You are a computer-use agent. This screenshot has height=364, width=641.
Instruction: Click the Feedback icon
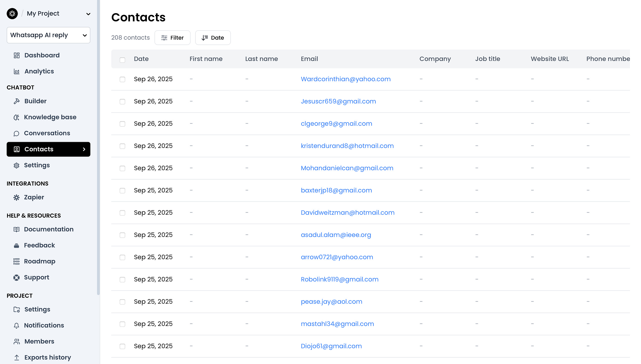pos(16,245)
